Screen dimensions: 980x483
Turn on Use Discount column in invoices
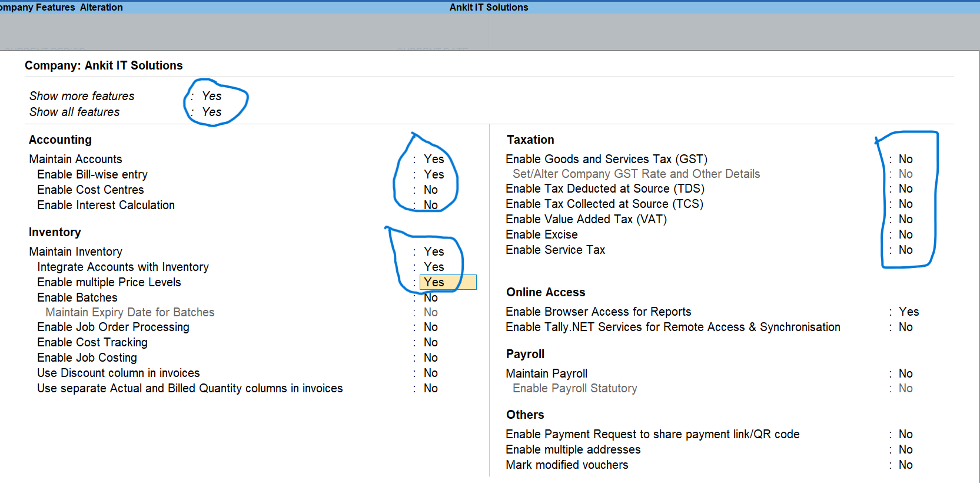tap(430, 373)
